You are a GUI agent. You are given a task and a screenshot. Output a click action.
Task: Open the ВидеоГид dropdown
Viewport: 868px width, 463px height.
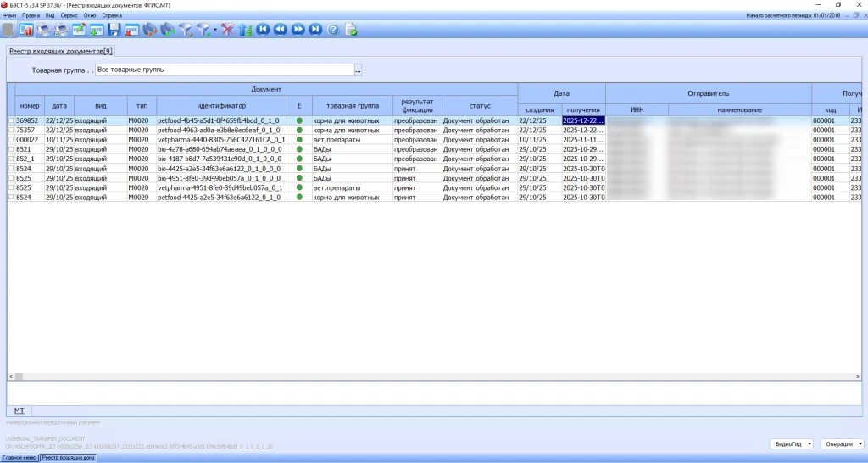point(792,443)
